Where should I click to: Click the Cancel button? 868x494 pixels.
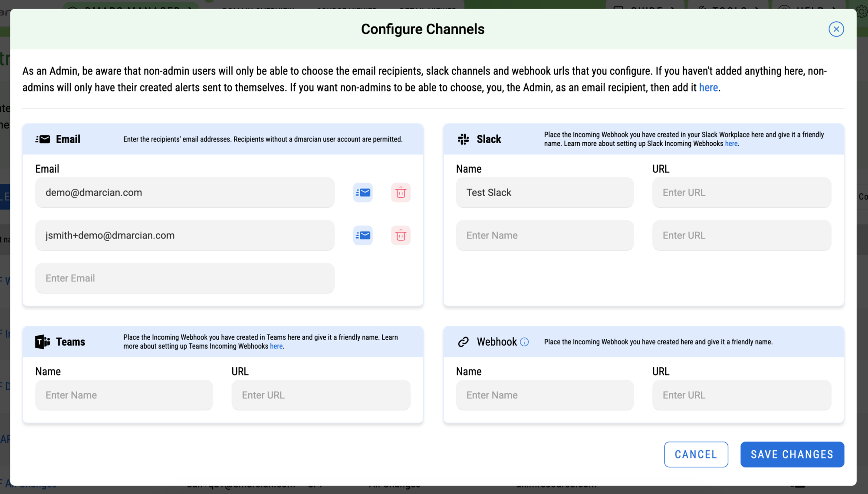click(696, 455)
